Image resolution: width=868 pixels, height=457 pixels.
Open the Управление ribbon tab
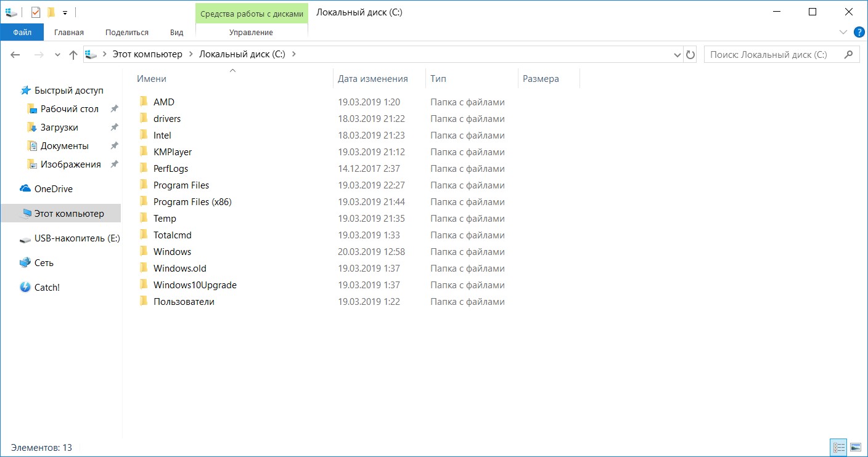tap(251, 32)
